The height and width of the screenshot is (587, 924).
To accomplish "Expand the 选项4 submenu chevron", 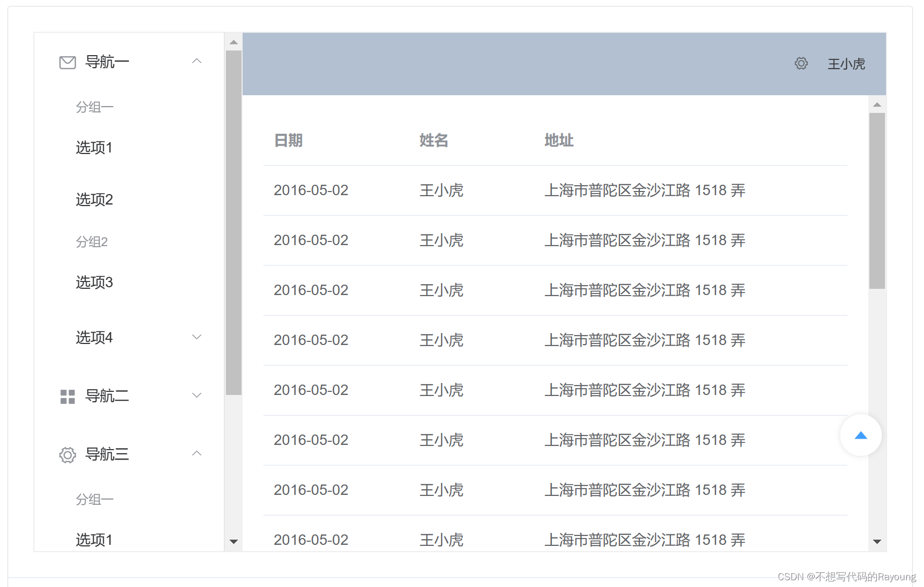I will click(197, 337).
